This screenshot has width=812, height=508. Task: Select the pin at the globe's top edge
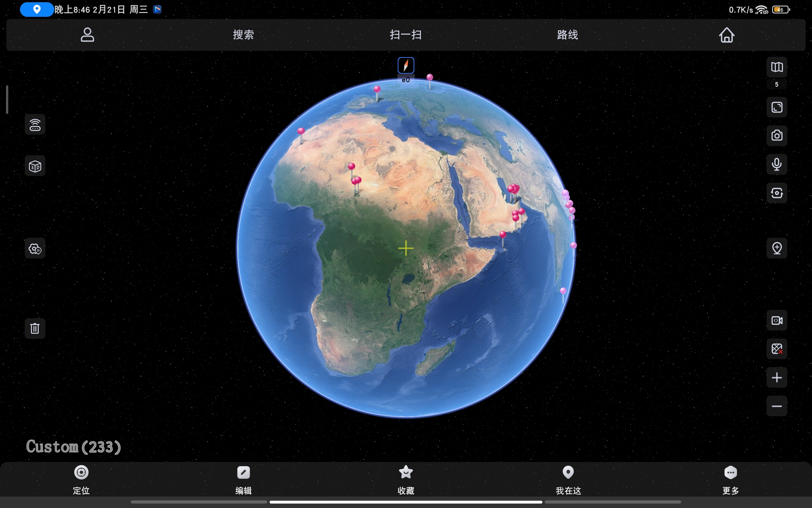429,82
